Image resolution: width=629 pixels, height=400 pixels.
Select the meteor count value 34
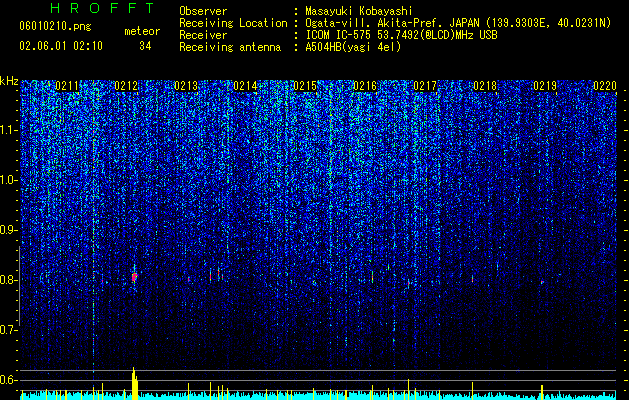145,46
